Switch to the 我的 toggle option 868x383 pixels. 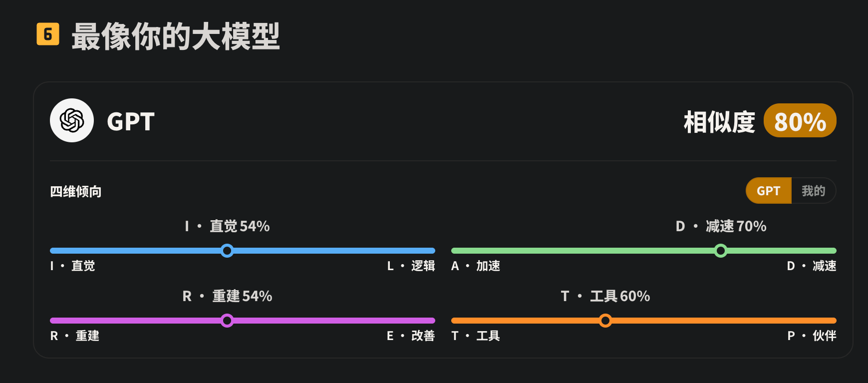814,191
